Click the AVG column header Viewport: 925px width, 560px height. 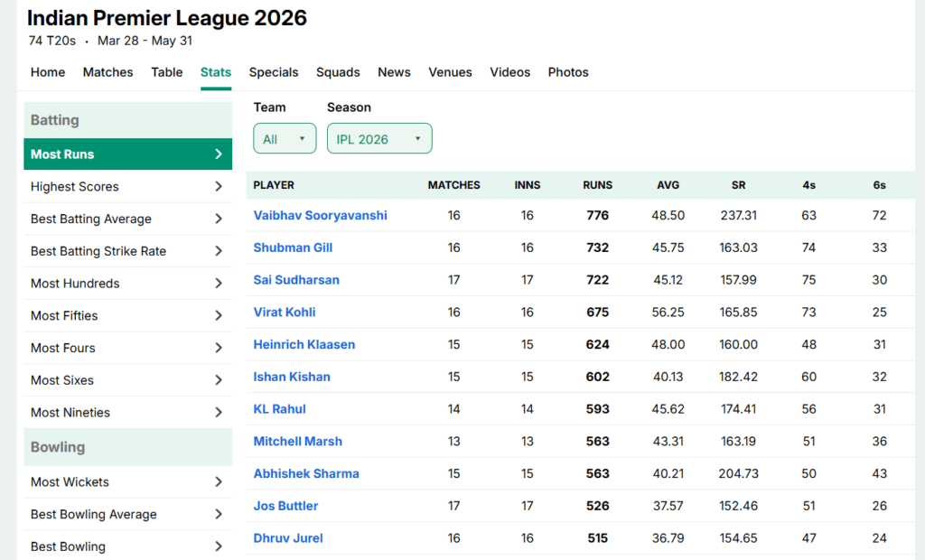[x=668, y=185]
